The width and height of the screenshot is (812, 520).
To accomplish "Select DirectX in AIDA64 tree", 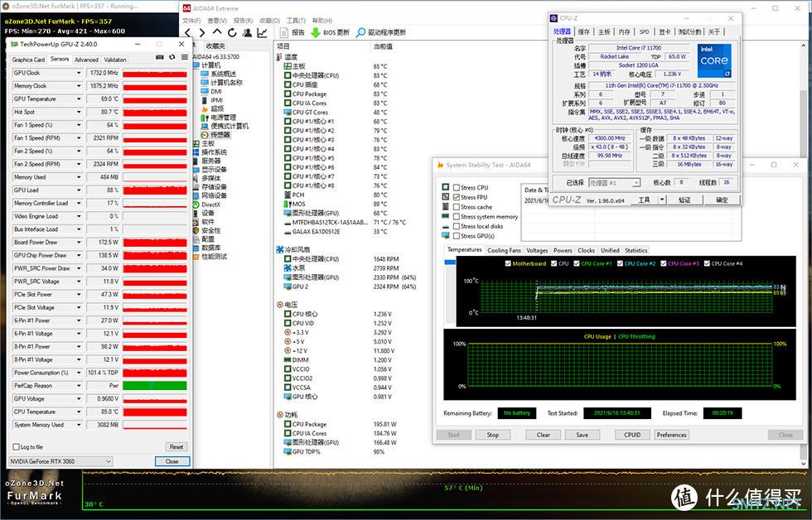I will (206, 205).
